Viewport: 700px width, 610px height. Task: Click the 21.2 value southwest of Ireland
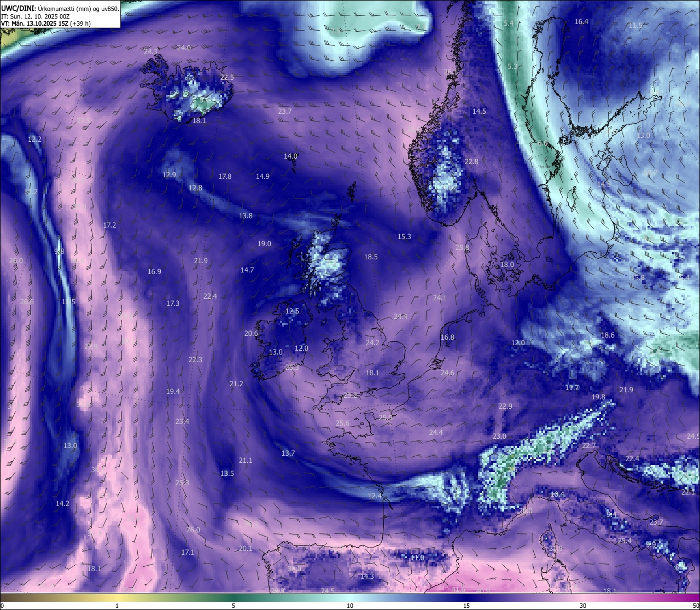pyautogui.click(x=236, y=384)
